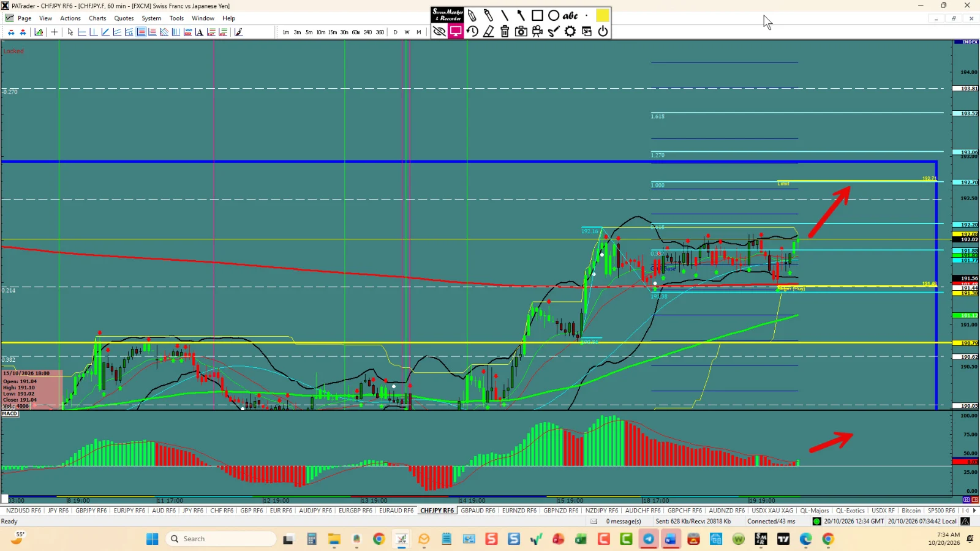Select the USDX XAU XAG tab
980x551 pixels.
tap(772, 511)
